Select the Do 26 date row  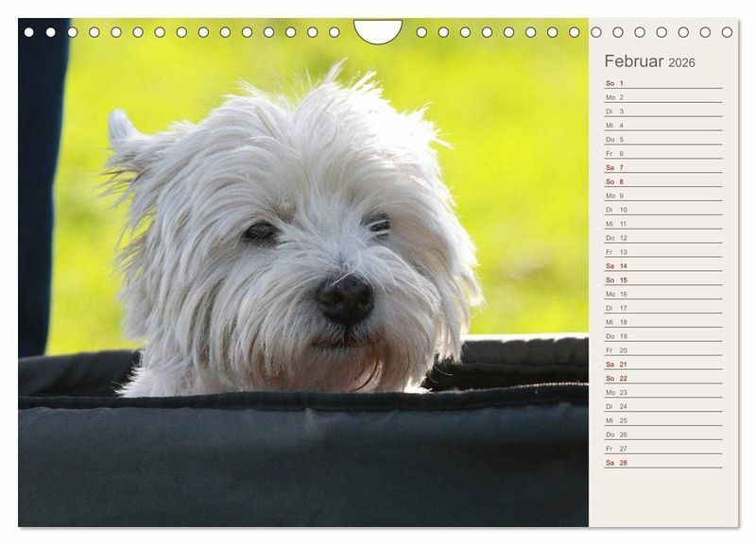click(x=663, y=434)
